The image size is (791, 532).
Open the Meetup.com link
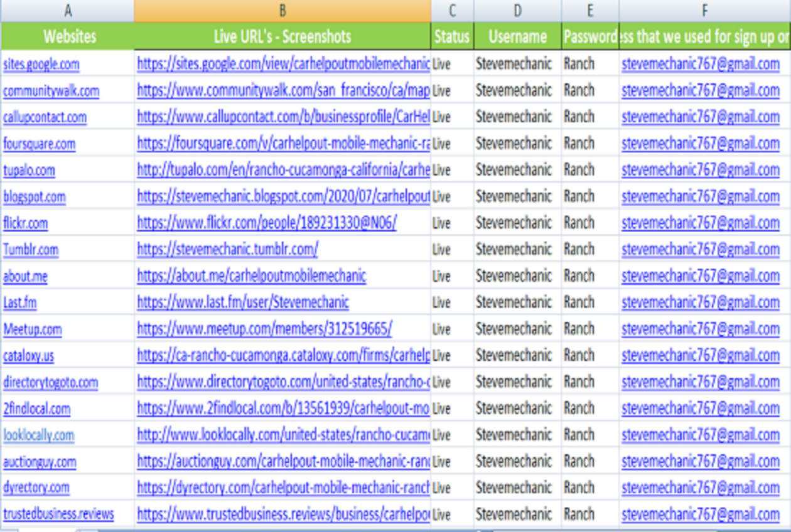(x=33, y=329)
